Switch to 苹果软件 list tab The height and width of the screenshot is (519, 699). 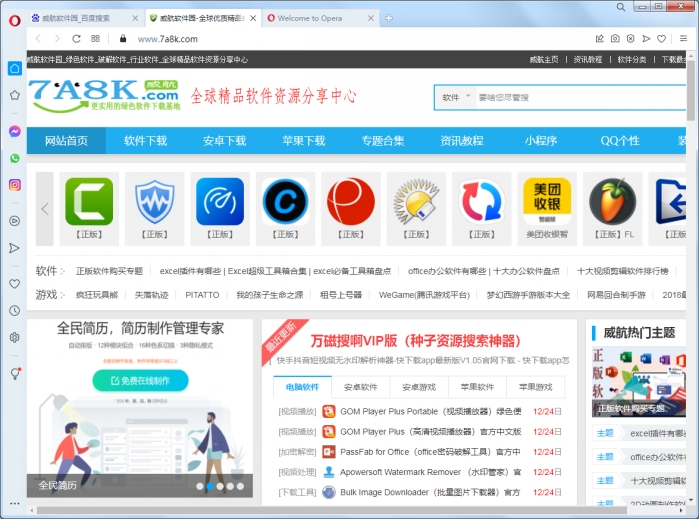coord(477,387)
